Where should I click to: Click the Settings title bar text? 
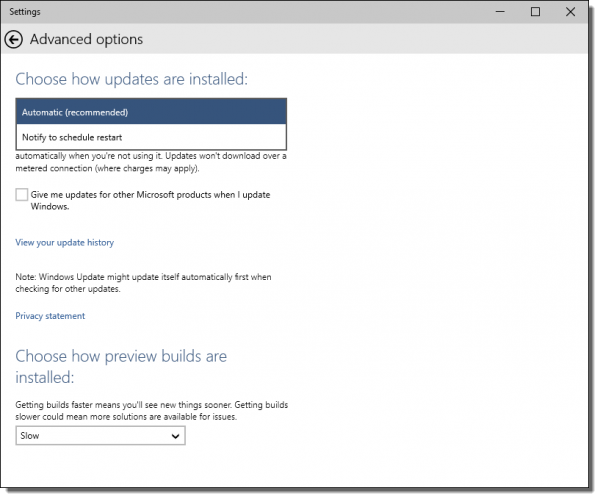click(25, 12)
